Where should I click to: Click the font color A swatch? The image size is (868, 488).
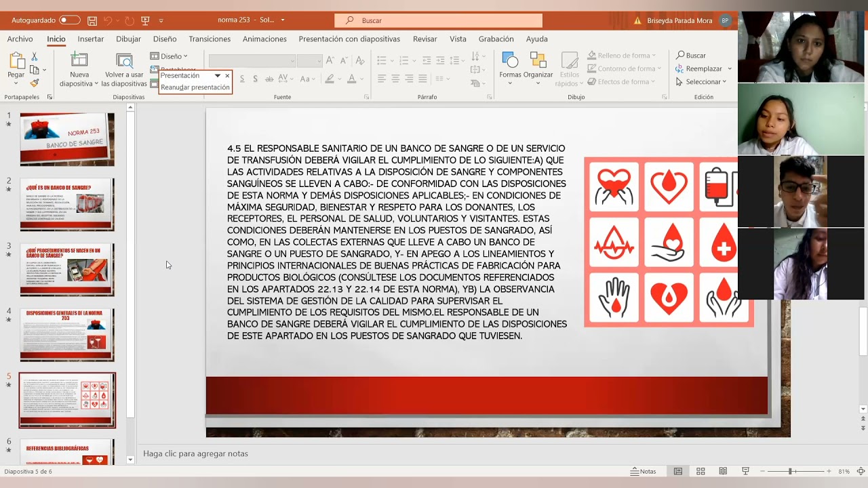pos(351,79)
